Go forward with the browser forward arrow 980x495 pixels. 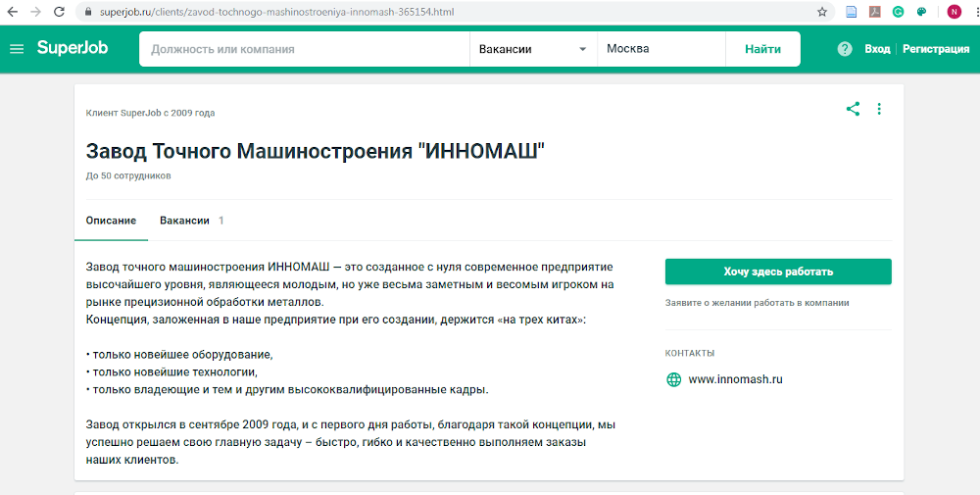[x=35, y=12]
